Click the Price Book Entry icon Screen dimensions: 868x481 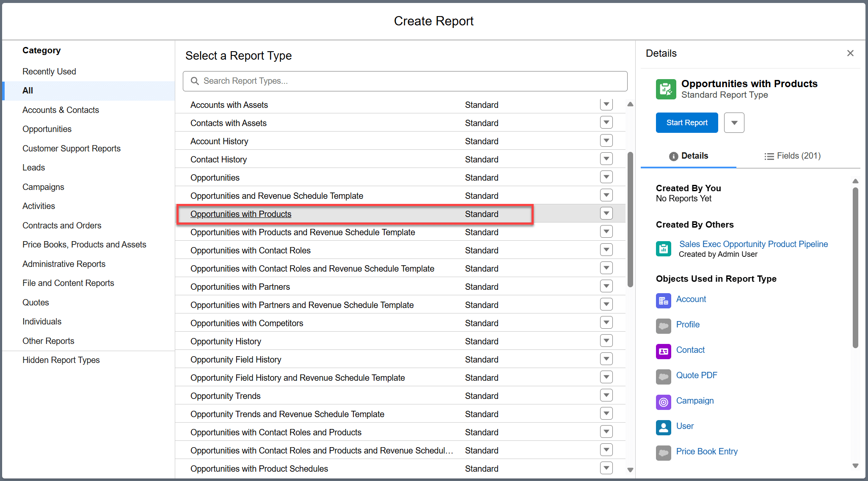(663, 453)
